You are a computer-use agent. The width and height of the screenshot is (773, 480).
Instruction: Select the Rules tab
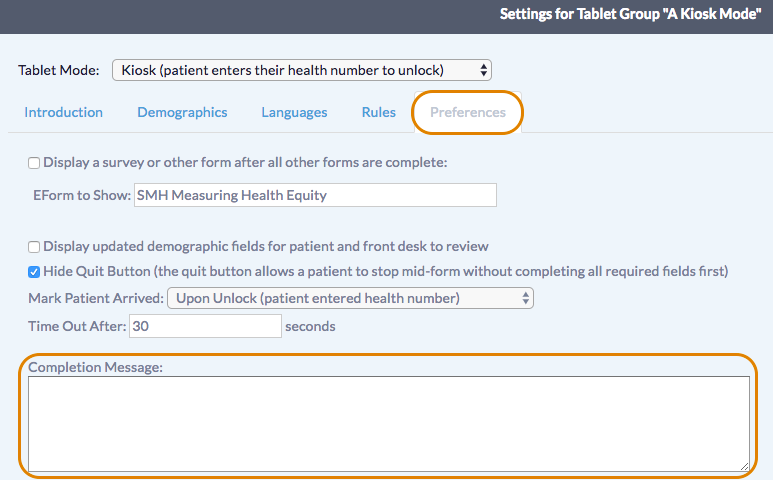tap(379, 112)
